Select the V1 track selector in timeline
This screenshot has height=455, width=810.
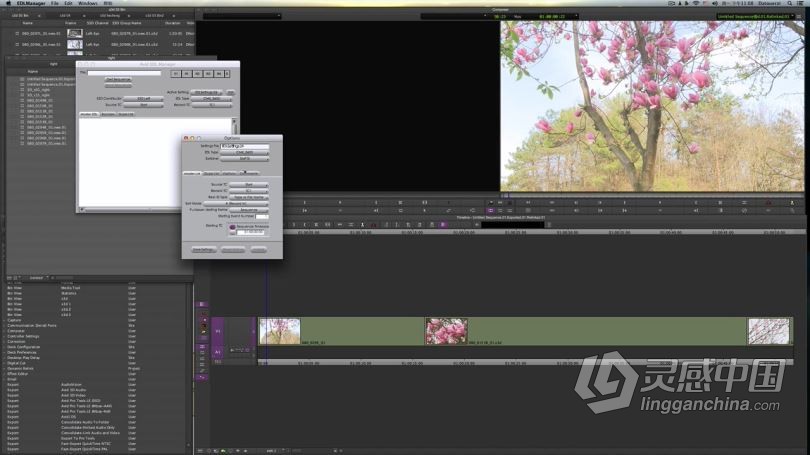(217, 331)
